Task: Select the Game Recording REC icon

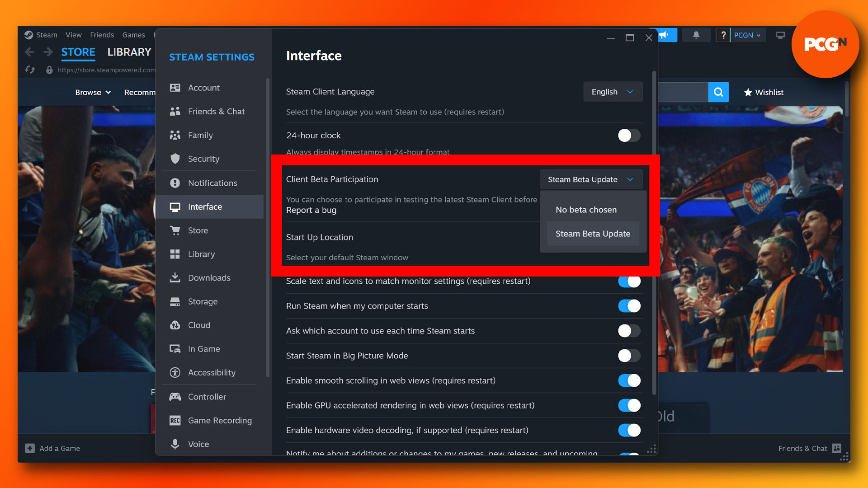Action: [175, 420]
